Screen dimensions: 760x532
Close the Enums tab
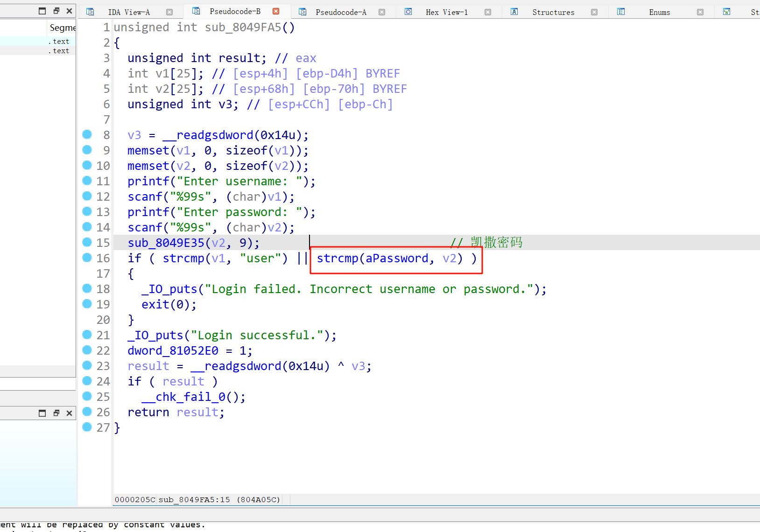(700, 12)
